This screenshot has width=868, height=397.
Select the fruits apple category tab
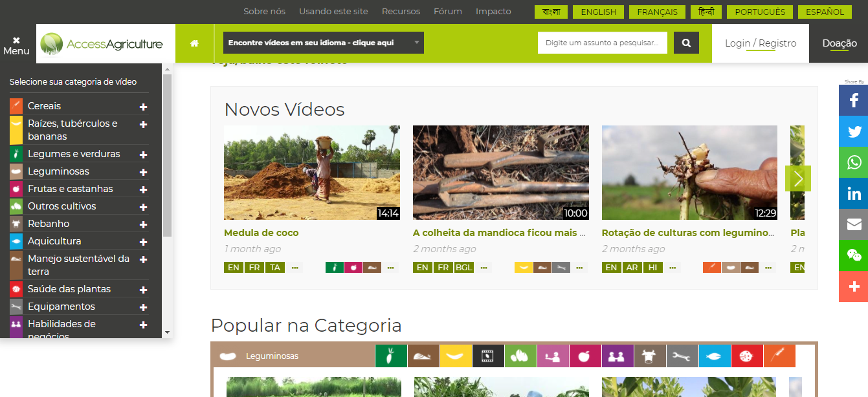(585, 356)
